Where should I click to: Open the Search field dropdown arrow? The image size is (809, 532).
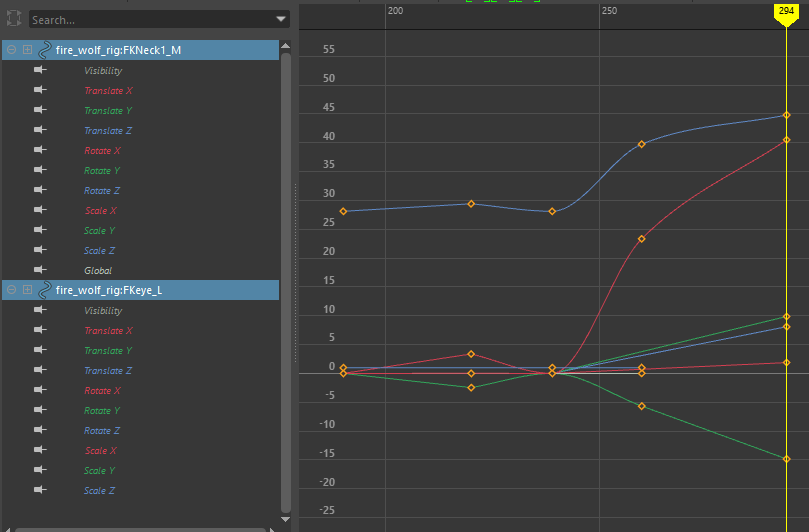pos(281,19)
